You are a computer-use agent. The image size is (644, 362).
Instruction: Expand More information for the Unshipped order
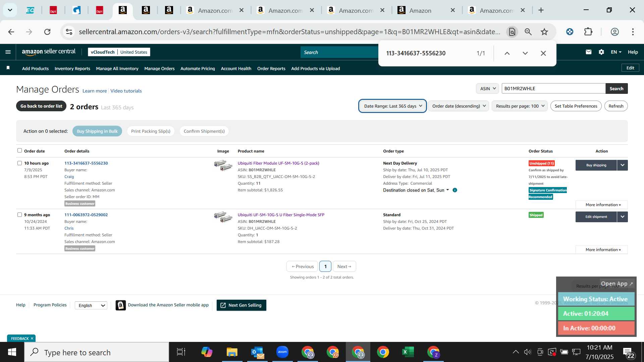[602, 205]
